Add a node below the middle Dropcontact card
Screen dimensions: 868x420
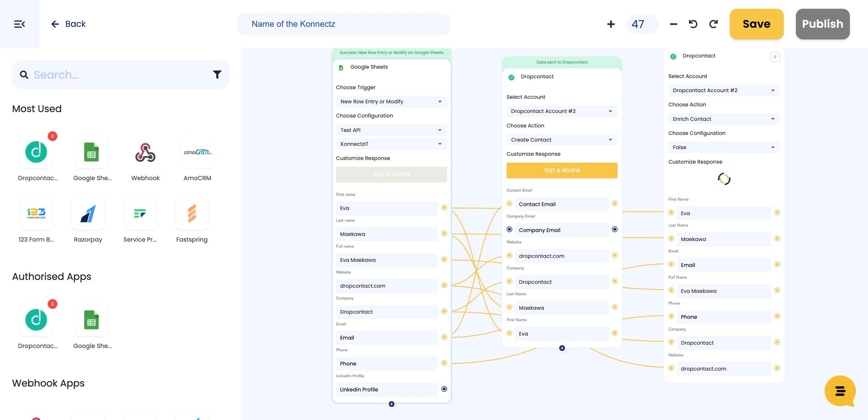point(562,348)
